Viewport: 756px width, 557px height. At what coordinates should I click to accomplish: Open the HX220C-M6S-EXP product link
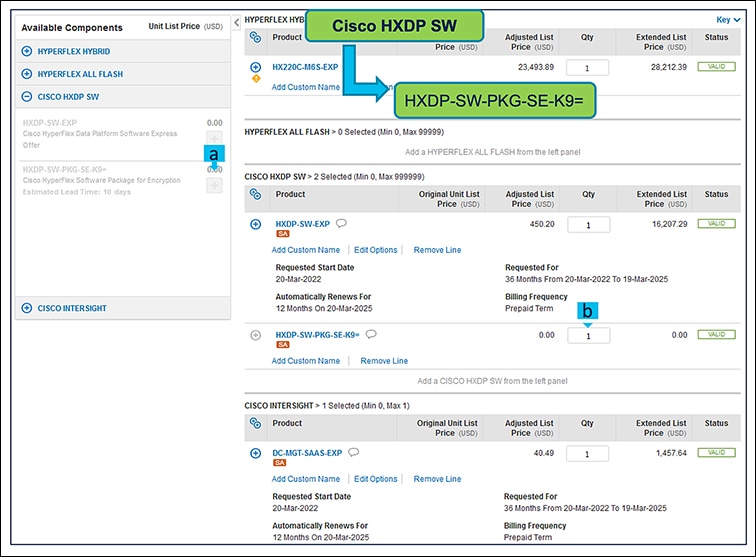point(305,67)
